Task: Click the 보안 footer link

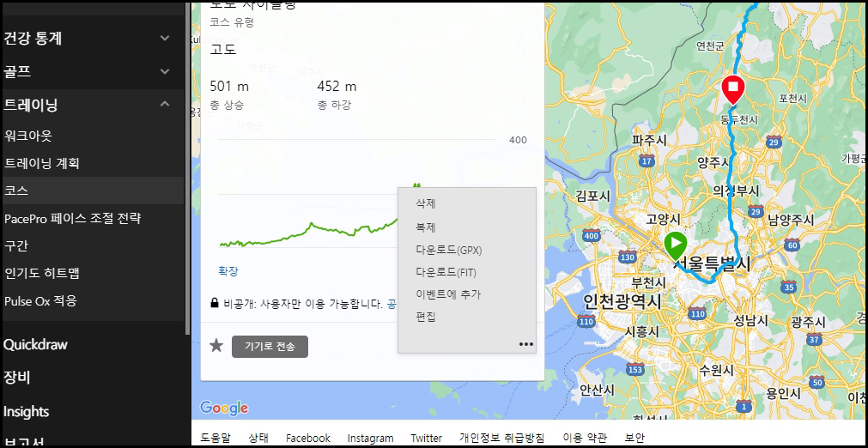Action: point(634,438)
